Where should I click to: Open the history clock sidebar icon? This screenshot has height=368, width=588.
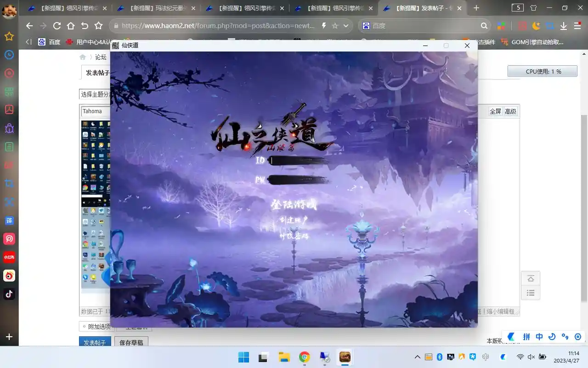point(9,55)
